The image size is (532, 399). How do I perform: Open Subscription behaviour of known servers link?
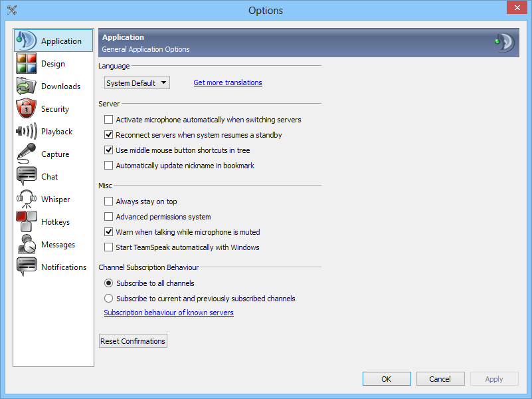pos(169,313)
